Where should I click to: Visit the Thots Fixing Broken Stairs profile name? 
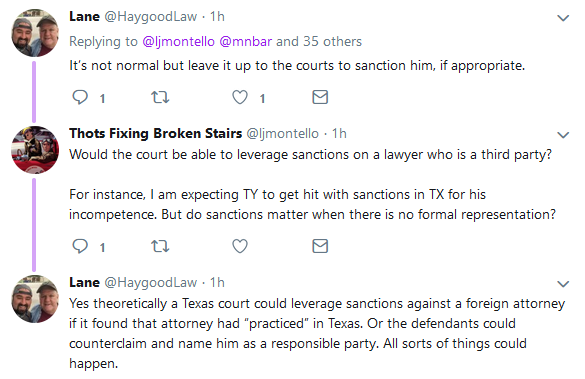click(156, 133)
